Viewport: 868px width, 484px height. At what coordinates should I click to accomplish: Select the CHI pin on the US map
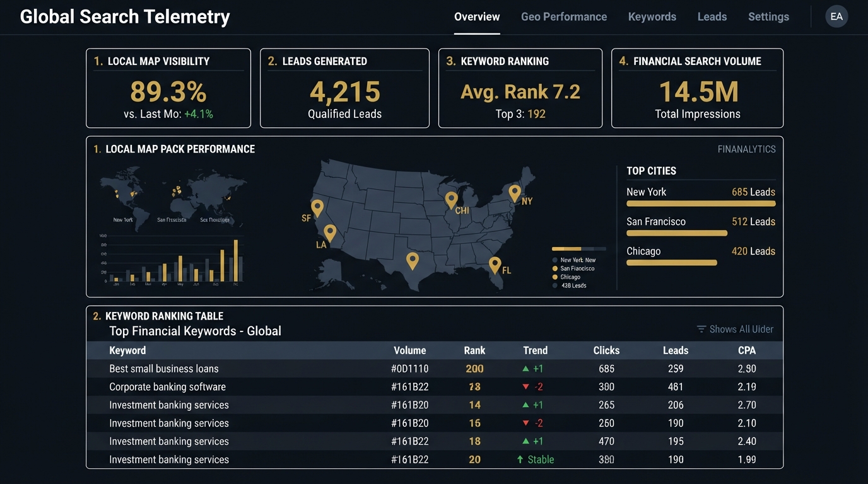pos(451,200)
